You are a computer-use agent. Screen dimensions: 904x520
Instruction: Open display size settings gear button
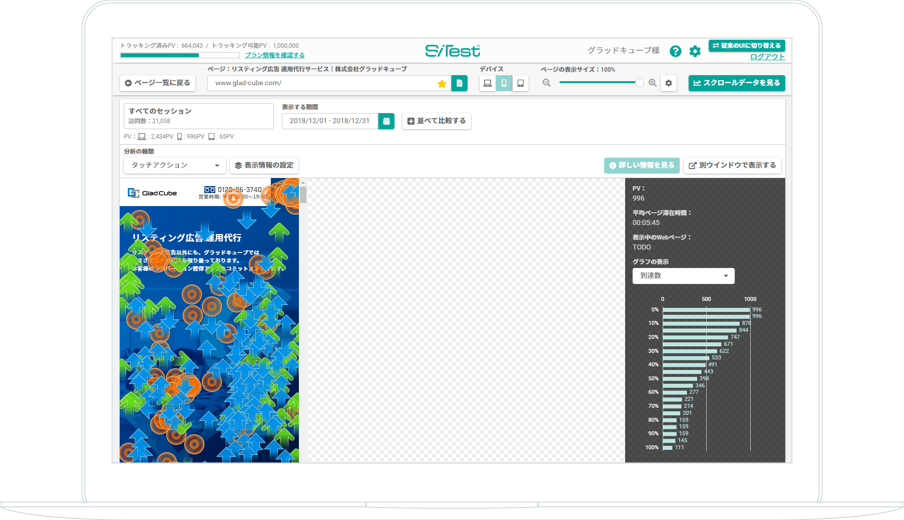click(669, 83)
